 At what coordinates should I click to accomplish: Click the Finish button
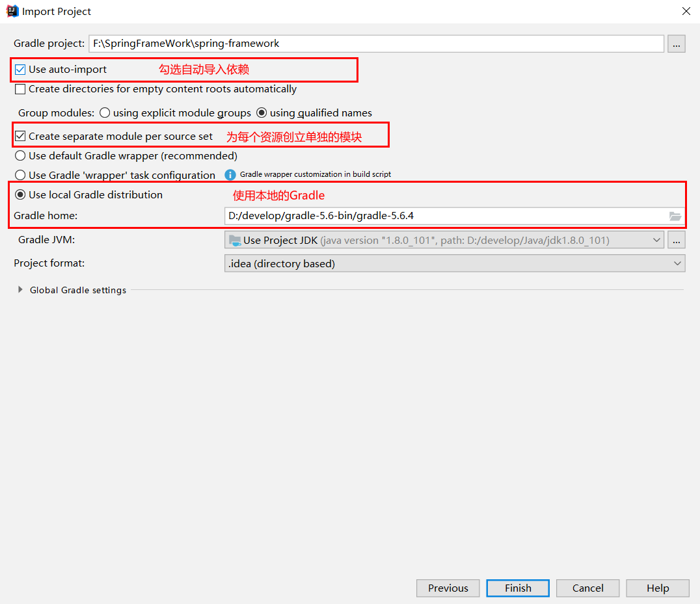pos(518,588)
